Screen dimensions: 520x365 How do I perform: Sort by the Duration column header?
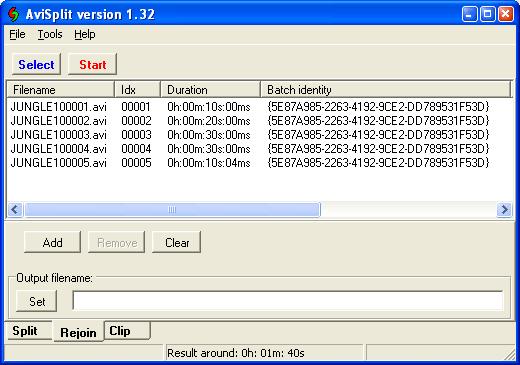(210, 90)
